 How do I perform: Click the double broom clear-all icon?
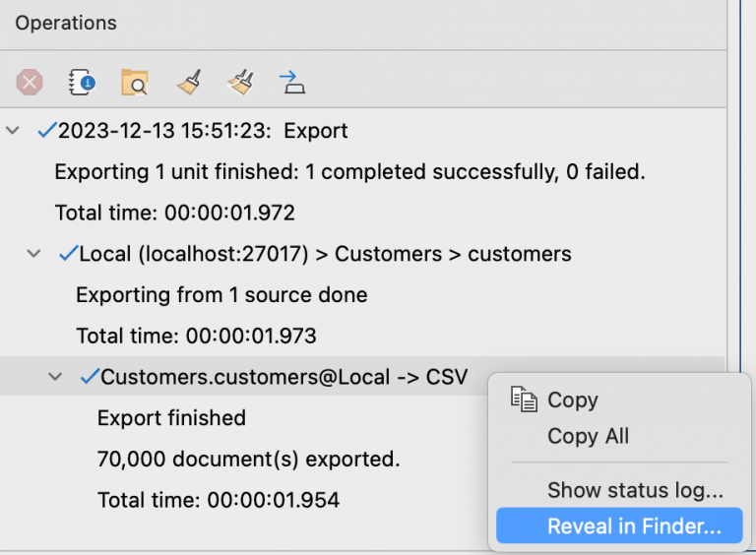click(239, 83)
